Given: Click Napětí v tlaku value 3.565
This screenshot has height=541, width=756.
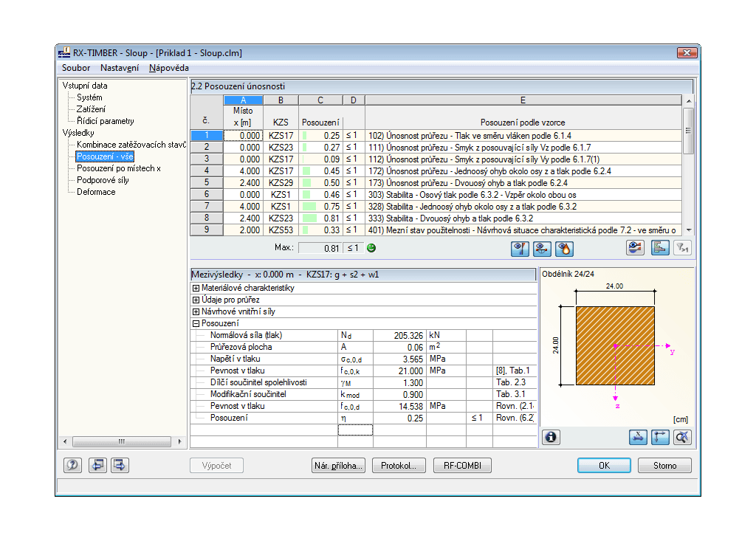Looking at the screenshot, I should tap(399, 359).
